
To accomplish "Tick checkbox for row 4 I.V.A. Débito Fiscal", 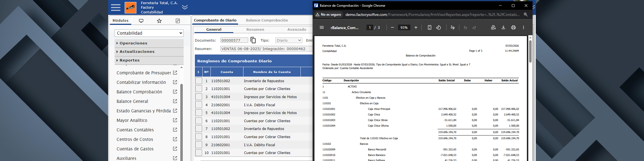I will click(x=199, y=105).
